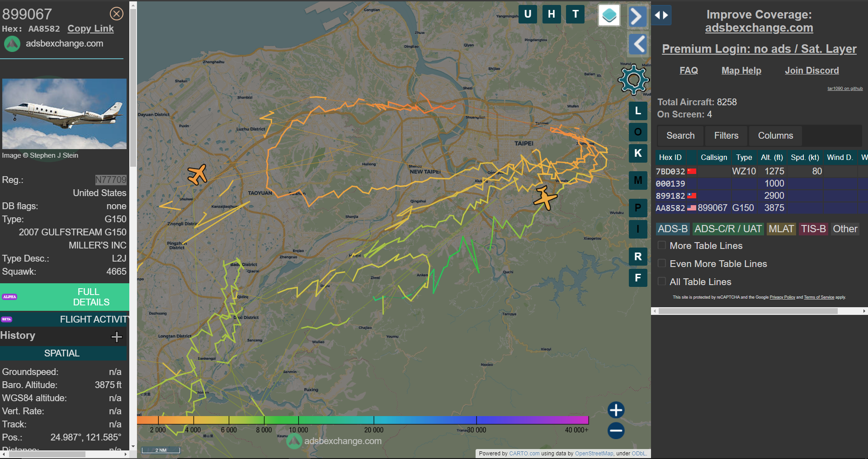Viewport: 868px width, 459px height.
Task: Select aircraft row 000139
Action: click(x=761, y=183)
